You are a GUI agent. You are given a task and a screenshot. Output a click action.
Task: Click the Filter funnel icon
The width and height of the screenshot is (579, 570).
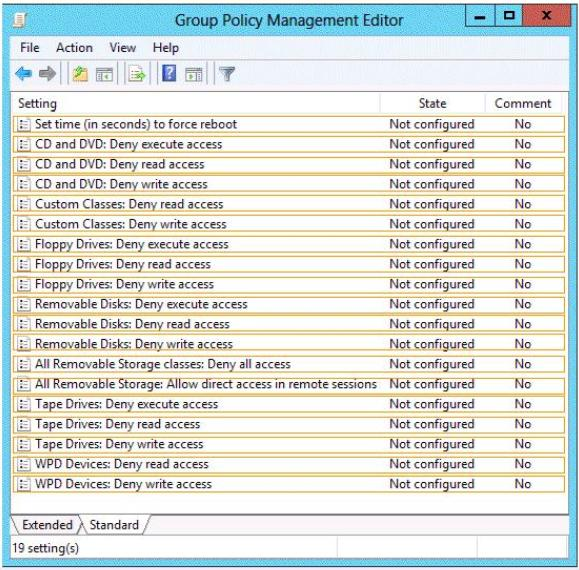tap(227, 74)
